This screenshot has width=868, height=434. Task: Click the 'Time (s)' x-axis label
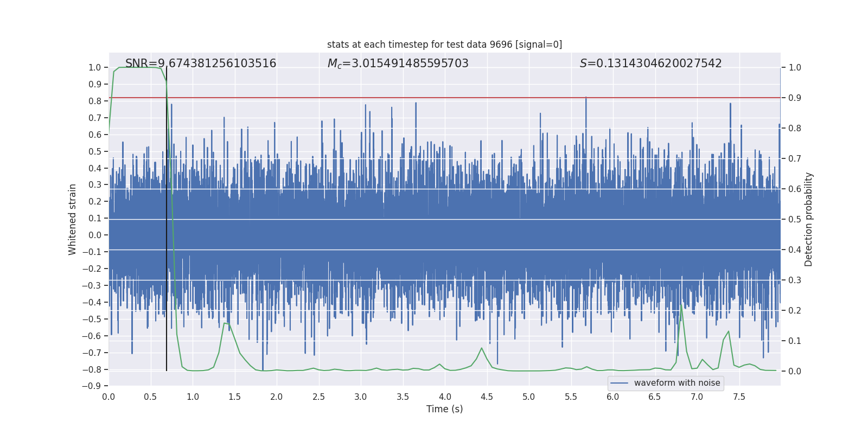444,409
